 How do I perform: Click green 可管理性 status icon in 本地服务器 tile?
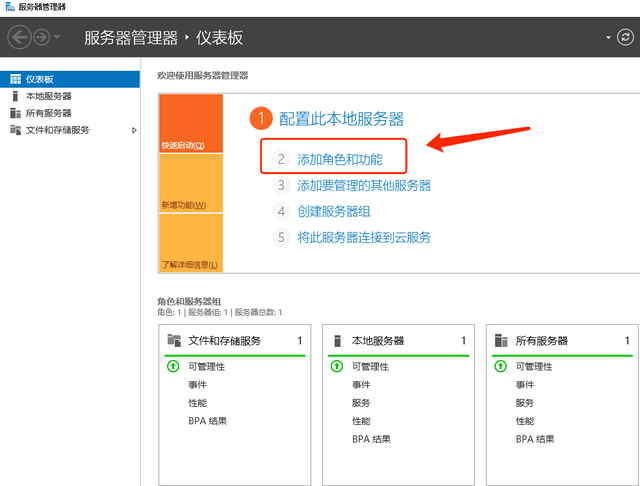(x=337, y=366)
